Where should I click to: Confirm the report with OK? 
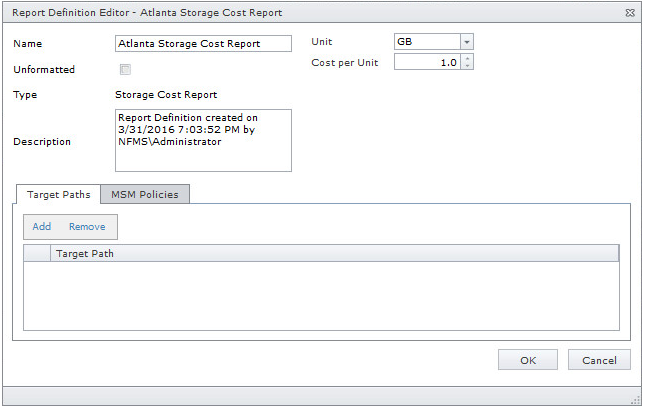tap(528, 360)
